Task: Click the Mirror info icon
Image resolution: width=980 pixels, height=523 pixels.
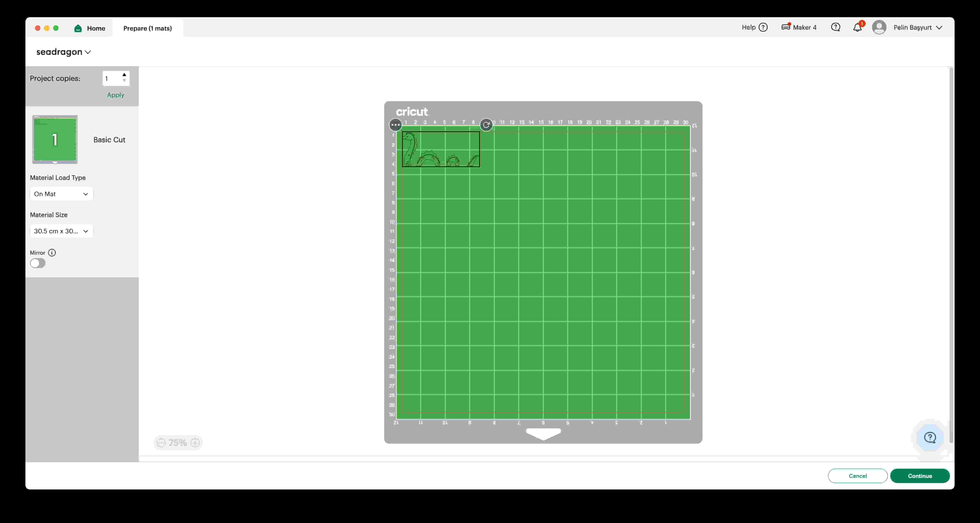Action: tap(52, 253)
